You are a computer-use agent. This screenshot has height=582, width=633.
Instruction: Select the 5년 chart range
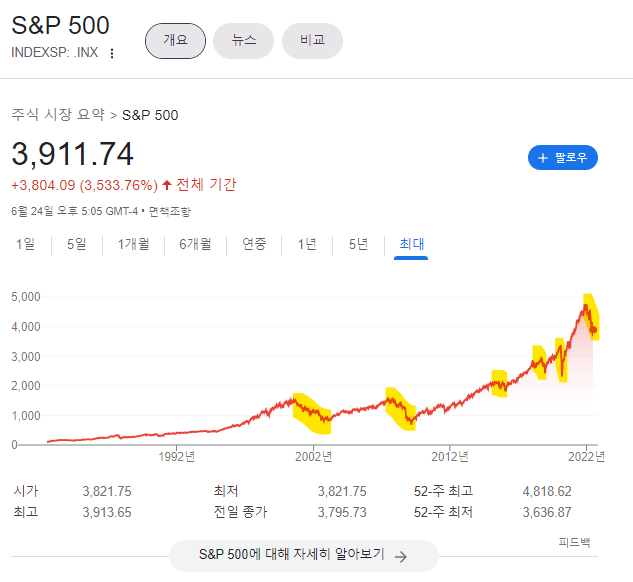[x=358, y=244]
